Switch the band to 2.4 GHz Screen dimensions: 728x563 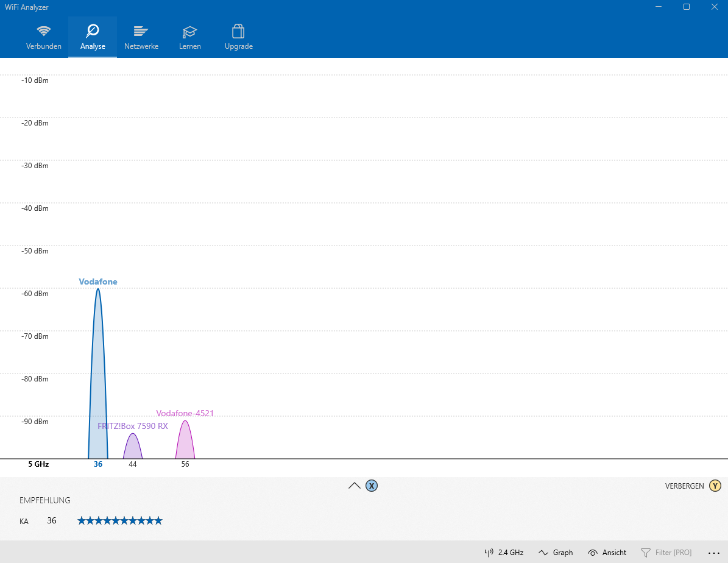[511, 552]
